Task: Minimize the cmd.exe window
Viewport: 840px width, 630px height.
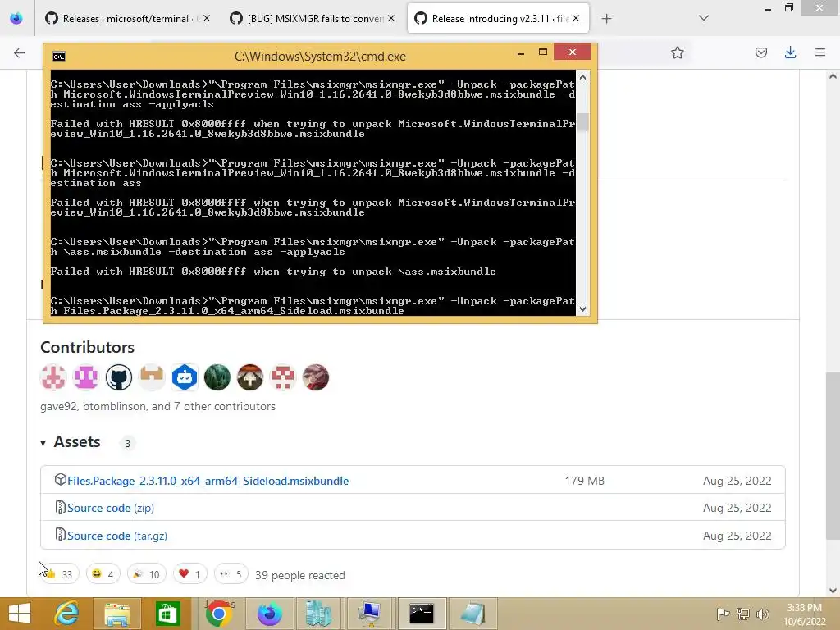Action: [521, 53]
